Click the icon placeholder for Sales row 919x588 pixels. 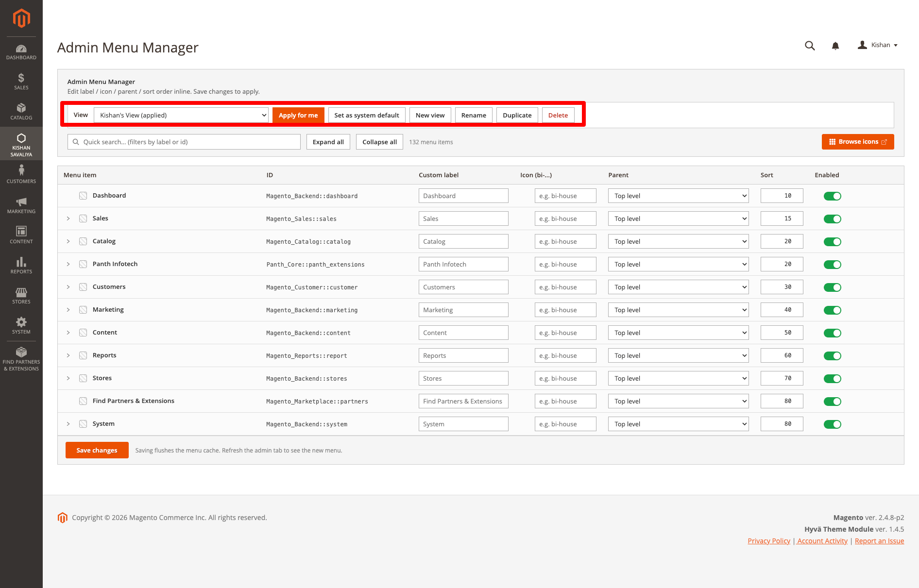[83, 218]
